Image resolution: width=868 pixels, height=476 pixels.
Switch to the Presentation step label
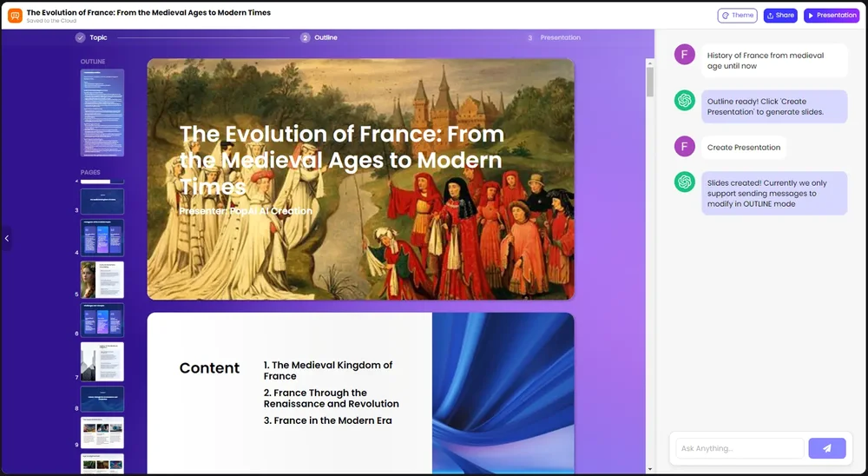pyautogui.click(x=560, y=38)
